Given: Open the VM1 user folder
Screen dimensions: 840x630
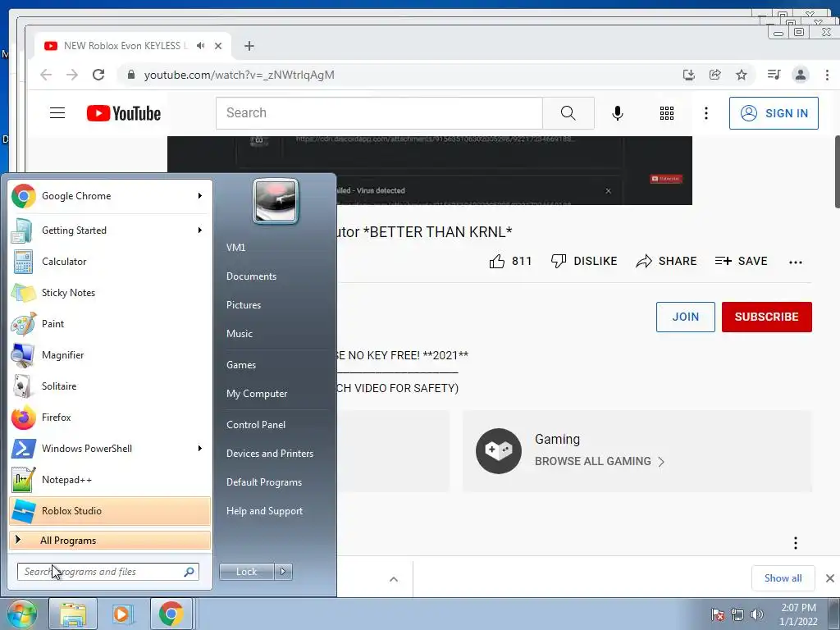Looking at the screenshot, I should point(235,248).
